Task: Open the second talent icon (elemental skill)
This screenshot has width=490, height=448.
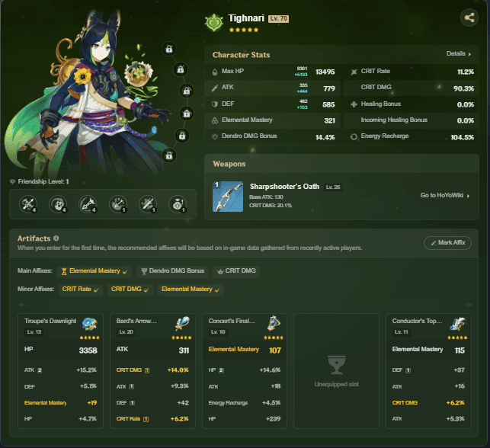Action: [58, 204]
